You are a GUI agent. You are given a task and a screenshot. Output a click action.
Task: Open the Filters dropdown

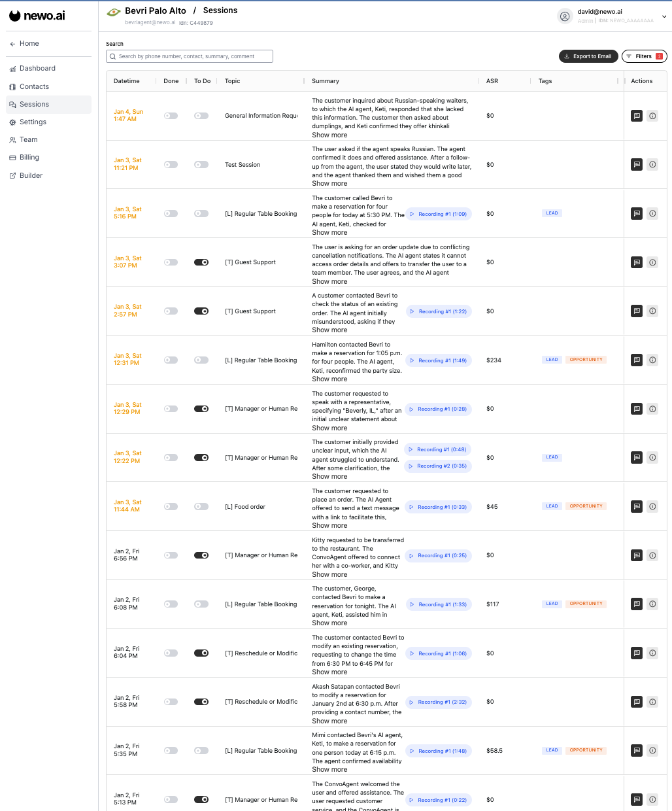coord(644,56)
